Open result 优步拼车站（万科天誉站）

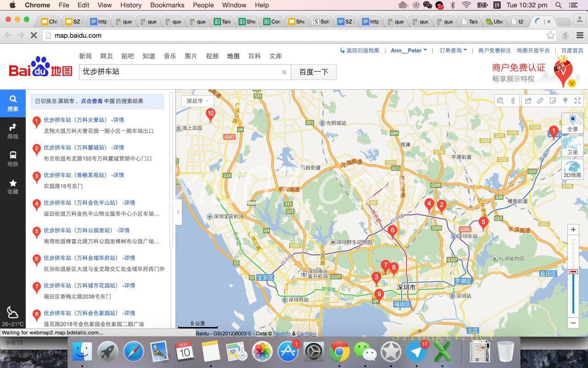pyautogui.click(x=76, y=120)
